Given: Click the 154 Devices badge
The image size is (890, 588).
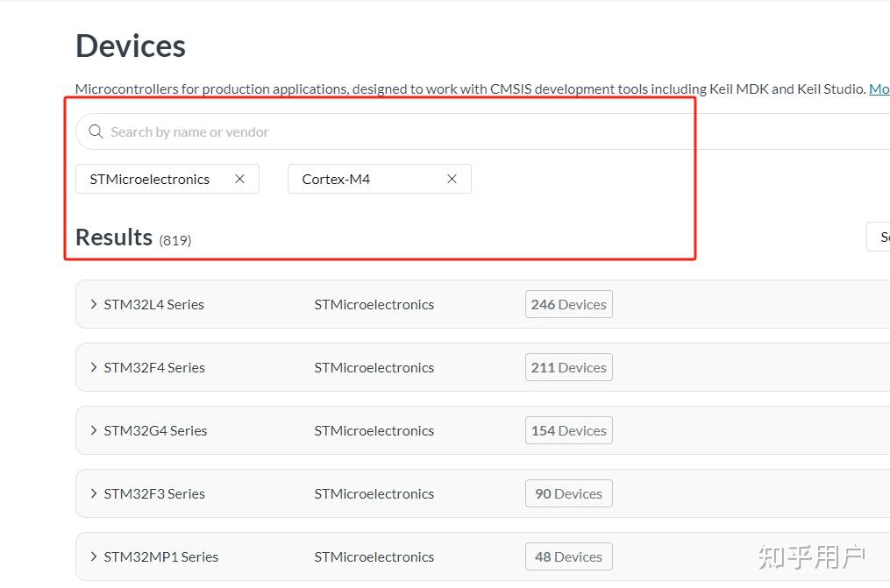Looking at the screenshot, I should (568, 430).
